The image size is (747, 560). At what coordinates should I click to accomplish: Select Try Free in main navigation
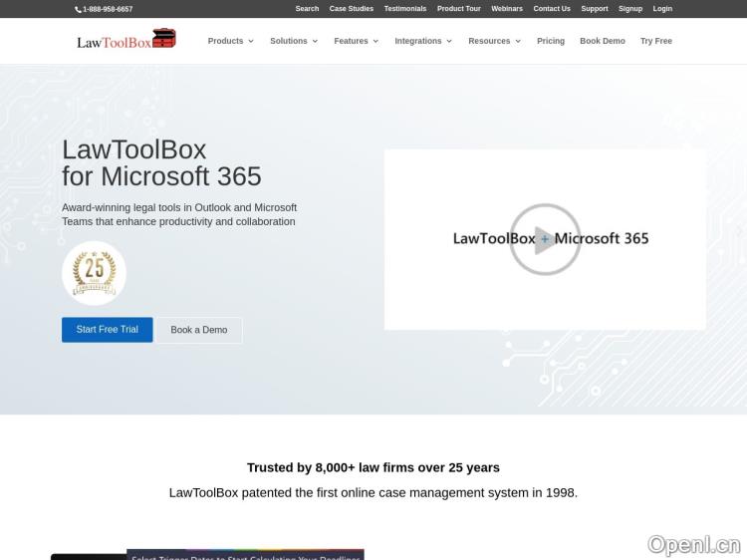[x=656, y=41]
